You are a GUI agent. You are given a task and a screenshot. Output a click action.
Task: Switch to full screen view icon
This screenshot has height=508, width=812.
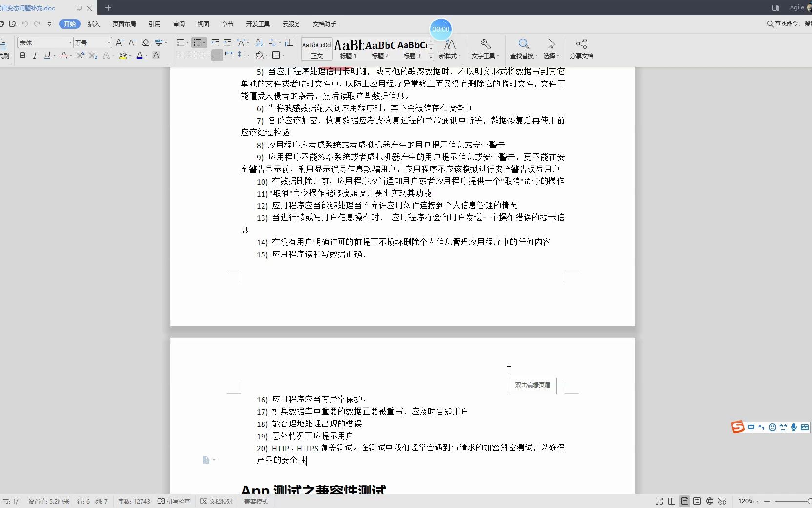coord(659,501)
